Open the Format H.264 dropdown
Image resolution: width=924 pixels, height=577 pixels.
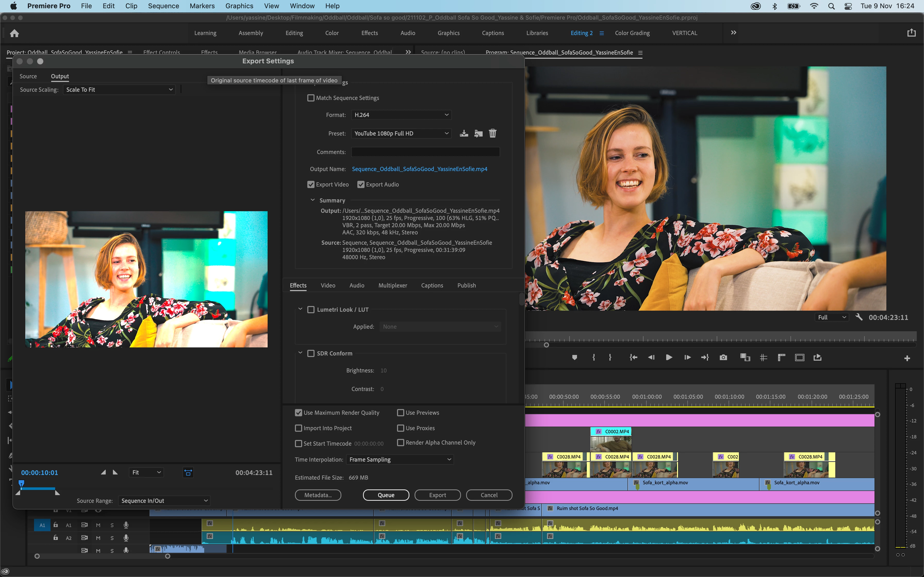401,115
